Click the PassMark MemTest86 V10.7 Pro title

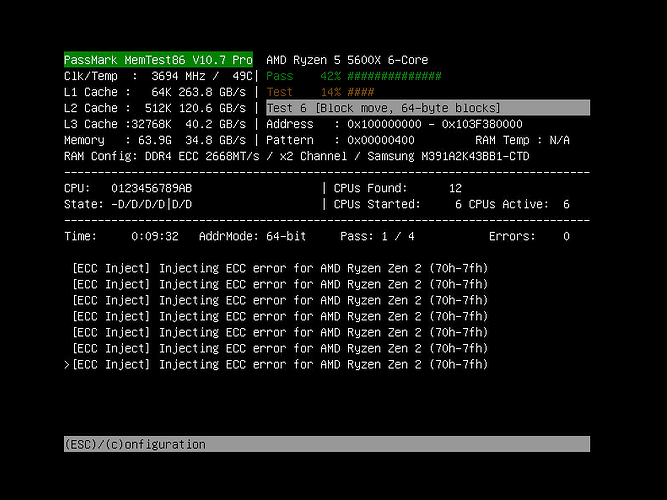158,60
